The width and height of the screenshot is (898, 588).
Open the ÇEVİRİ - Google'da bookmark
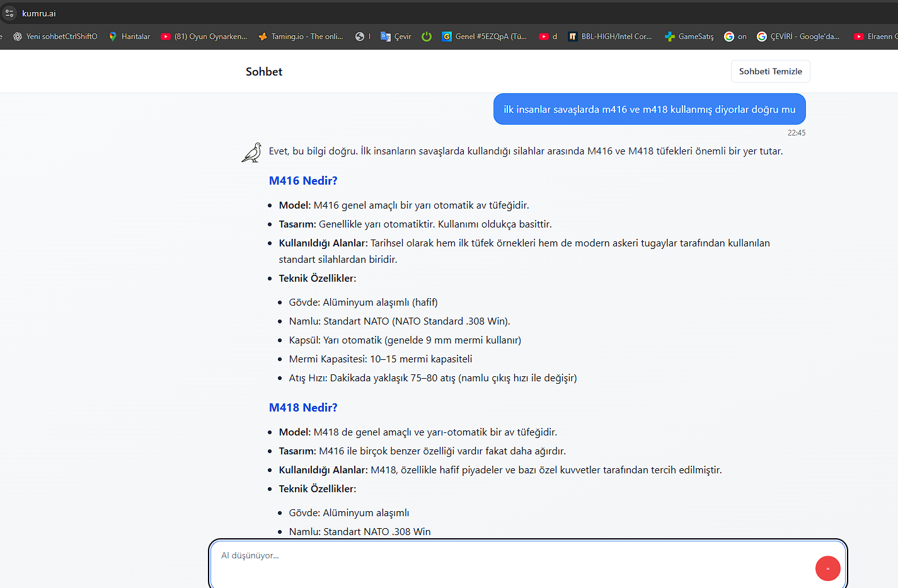coord(798,37)
